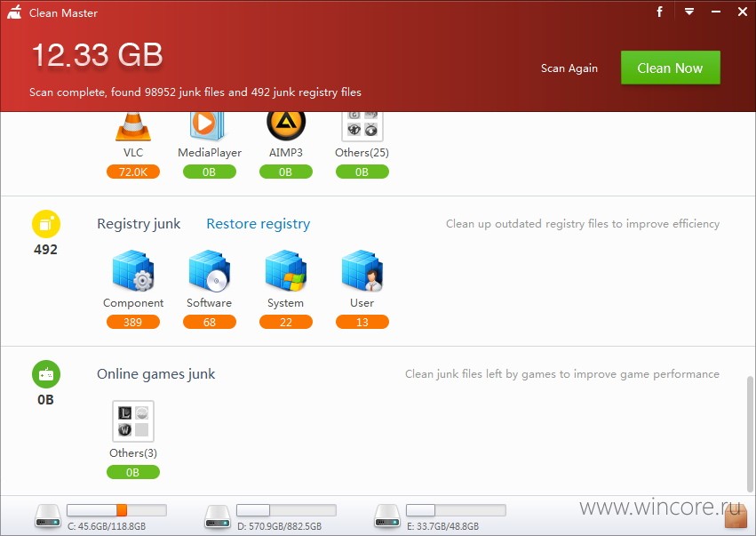Viewport: 756px width, 536px height.
Task: Open the Others(25) media group icon
Action: point(362,126)
